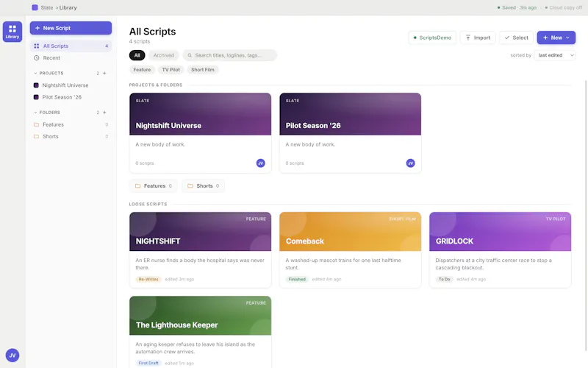Open All Scripts in the sidebar
588x368 pixels.
[71, 46]
